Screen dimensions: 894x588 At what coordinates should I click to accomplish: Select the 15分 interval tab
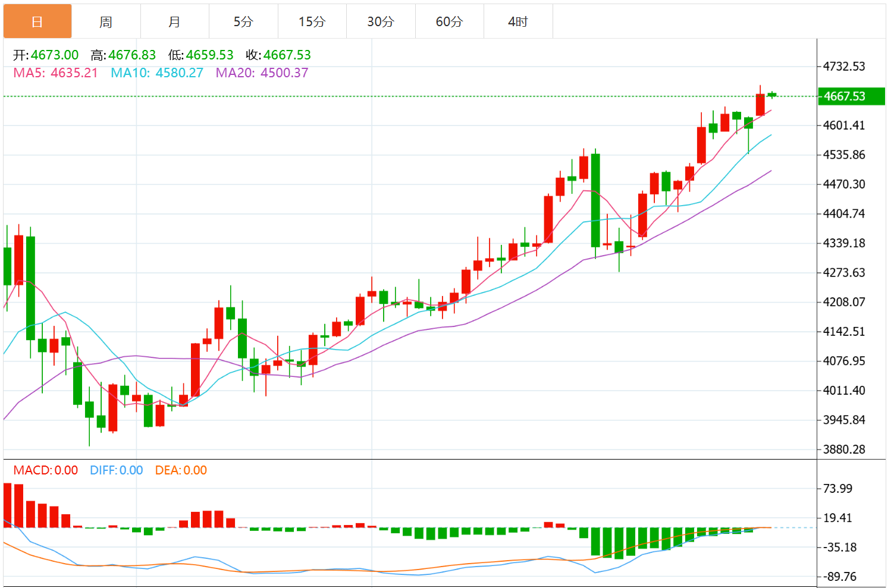[x=312, y=22]
